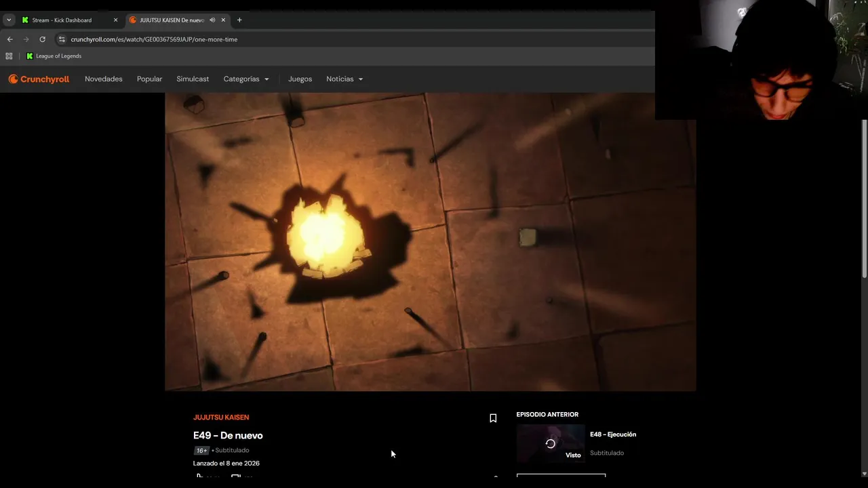
Task: Click scrollbar down arrow at page bottom
Action: (x=864, y=473)
